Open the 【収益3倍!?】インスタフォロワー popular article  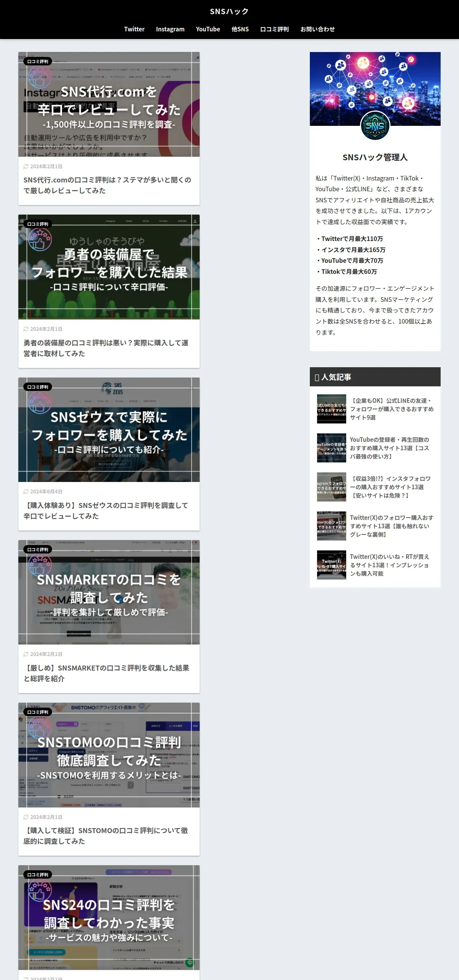(390, 487)
